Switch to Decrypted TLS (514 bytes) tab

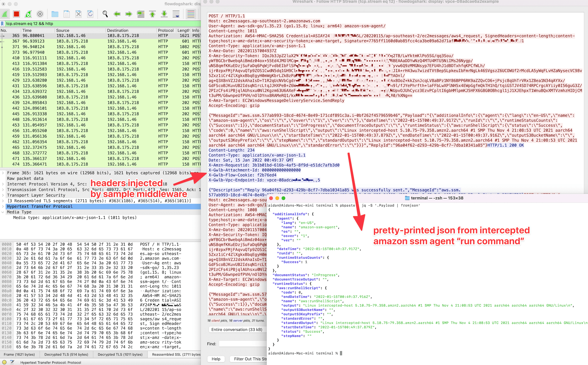coord(66,354)
